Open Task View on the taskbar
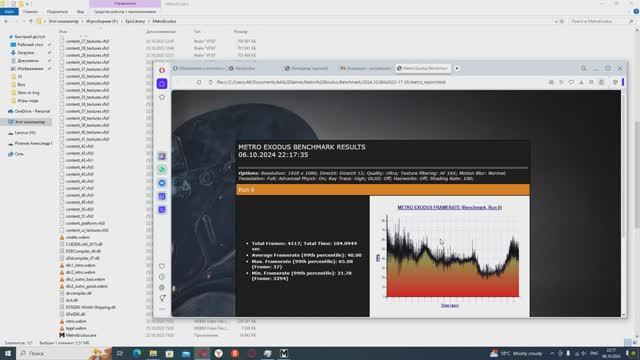 click(120, 353)
